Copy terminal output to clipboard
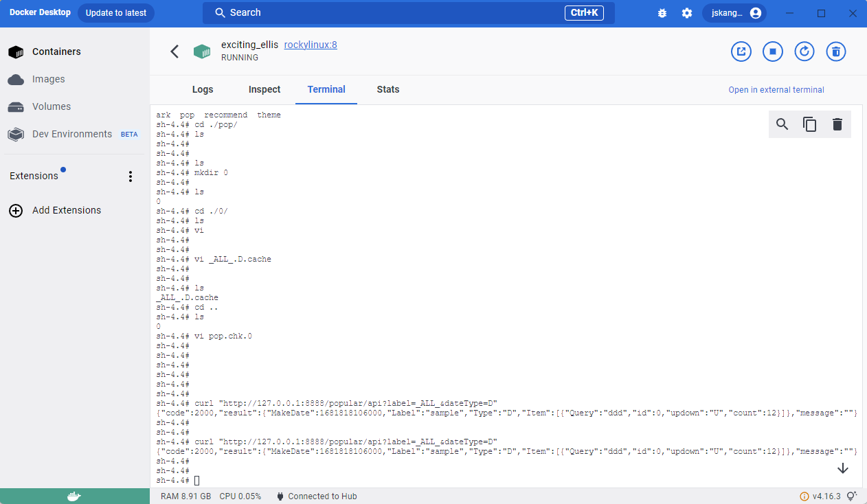Screen dimensions: 867x504 point(810,124)
